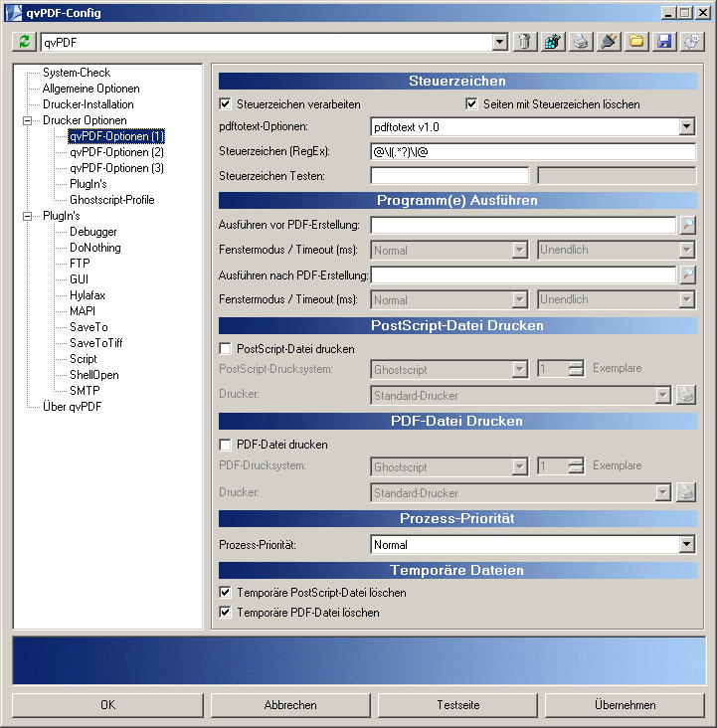The width and height of the screenshot is (717, 728).
Task: Select ShellOpen plugin in tree
Action: 94,375
